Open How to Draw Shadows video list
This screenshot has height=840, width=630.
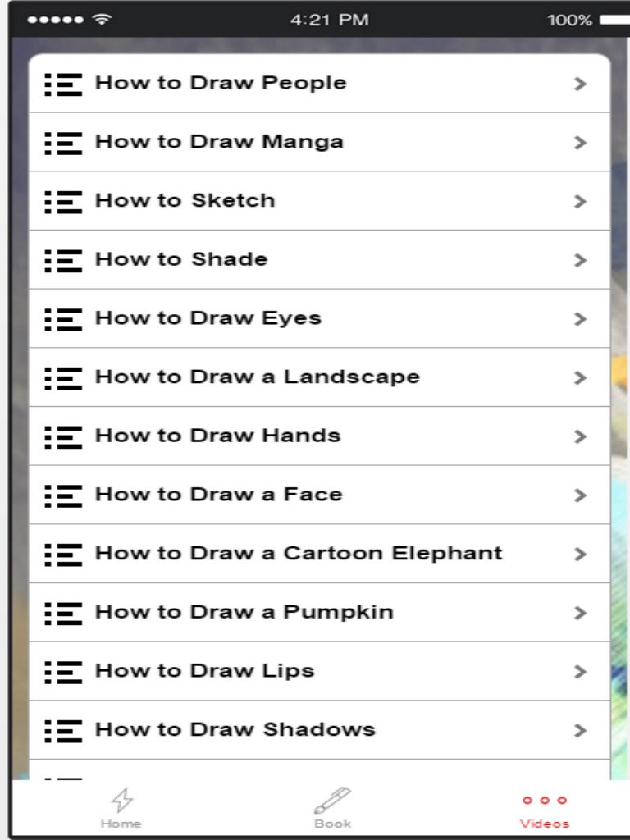point(235,730)
